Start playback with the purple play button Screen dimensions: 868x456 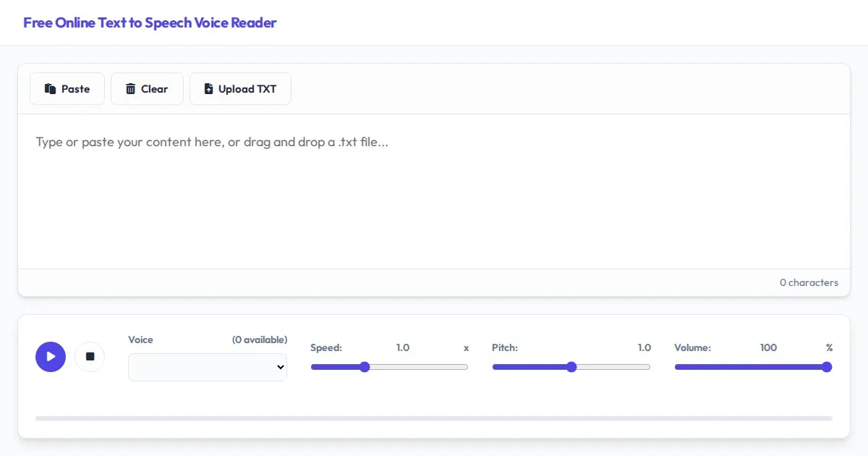(51, 357)
